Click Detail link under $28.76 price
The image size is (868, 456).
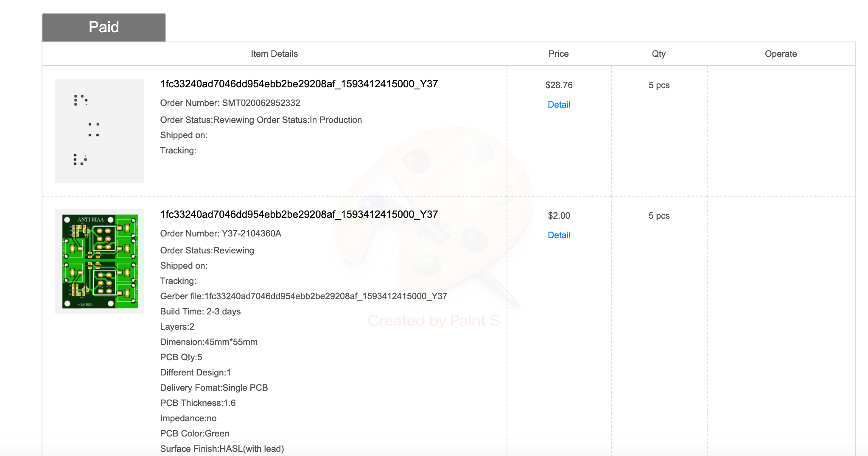pyautogui.click(x=559, y=105)
